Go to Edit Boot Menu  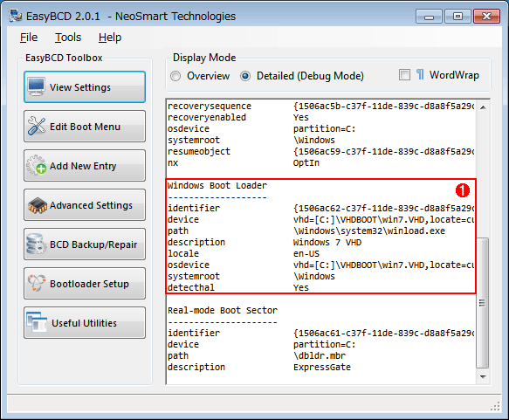(85, 127)
